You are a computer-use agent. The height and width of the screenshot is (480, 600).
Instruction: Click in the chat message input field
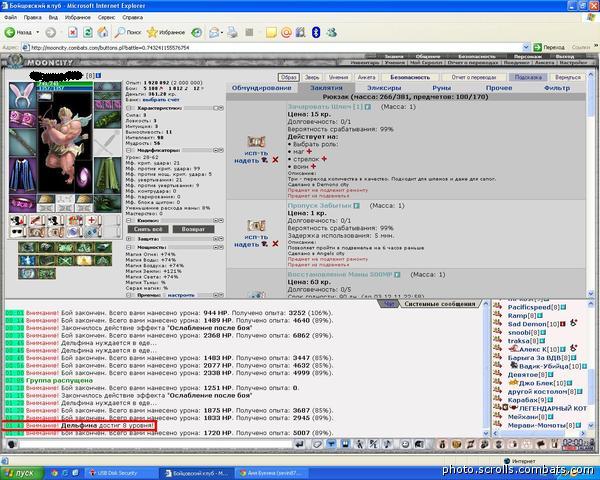pyautogui.click(x=155, y=444)
